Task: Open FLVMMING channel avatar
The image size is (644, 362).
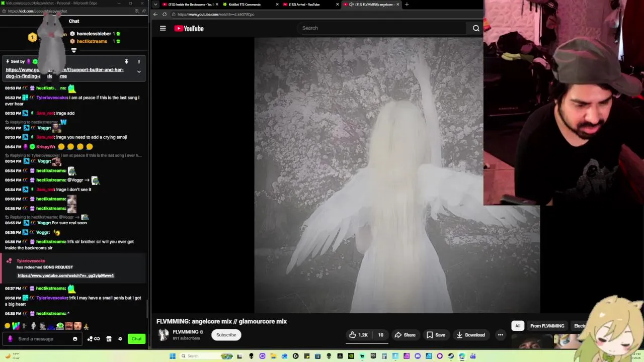Action: click(x=163, y=335)
